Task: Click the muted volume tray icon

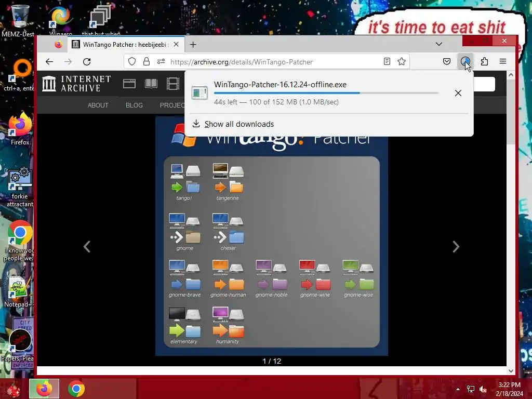Action: click(x=483, y=389)
